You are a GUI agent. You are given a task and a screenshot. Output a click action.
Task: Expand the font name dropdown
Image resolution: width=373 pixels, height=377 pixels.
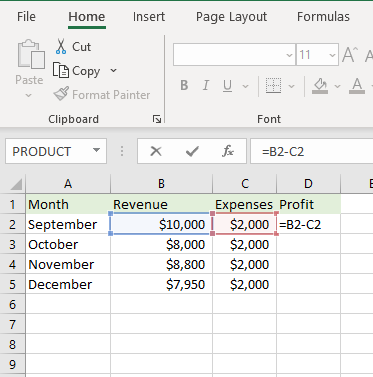[289, 55]
